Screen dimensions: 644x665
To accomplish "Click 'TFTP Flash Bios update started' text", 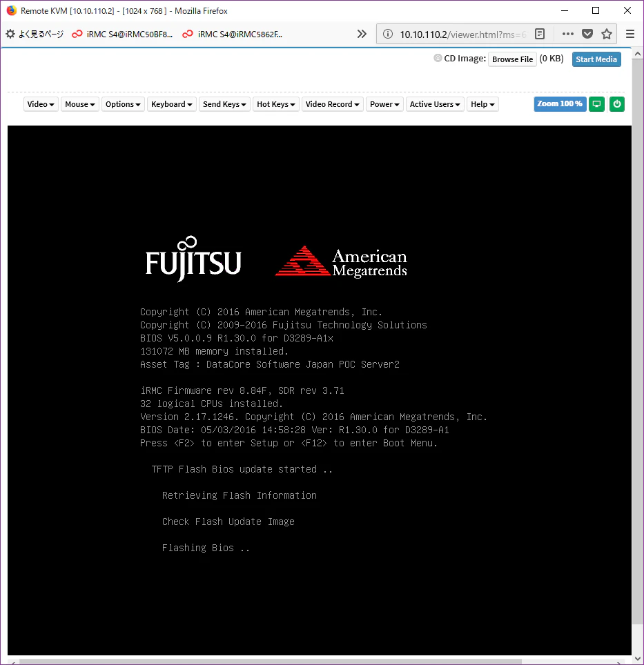I will 242,469.
